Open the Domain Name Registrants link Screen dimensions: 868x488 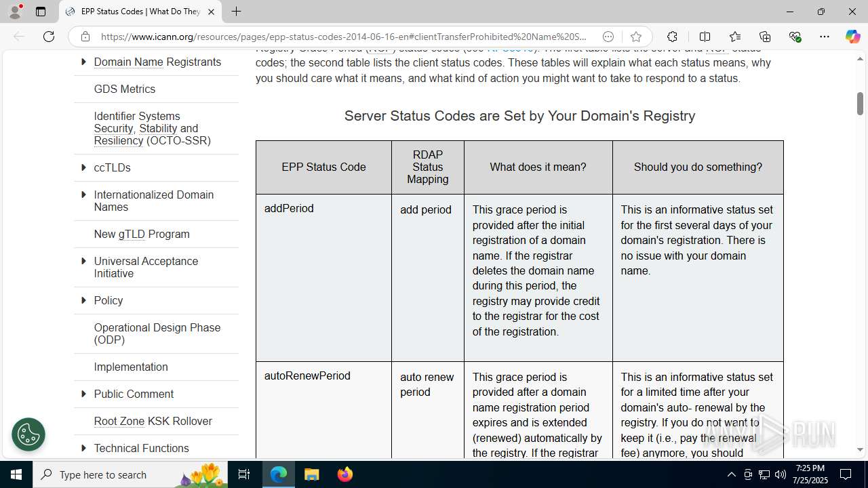pyautogui.click(x=157, y=62)
